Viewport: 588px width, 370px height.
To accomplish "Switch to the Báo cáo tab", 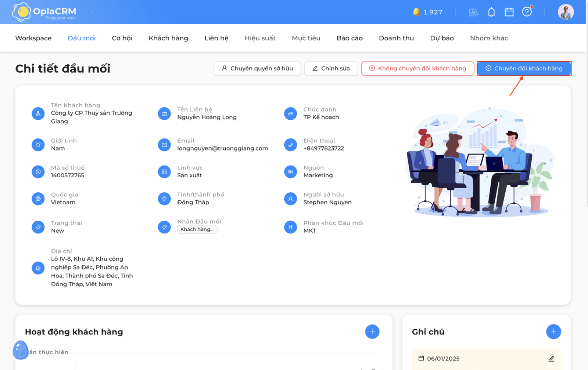I will [349, 38].
